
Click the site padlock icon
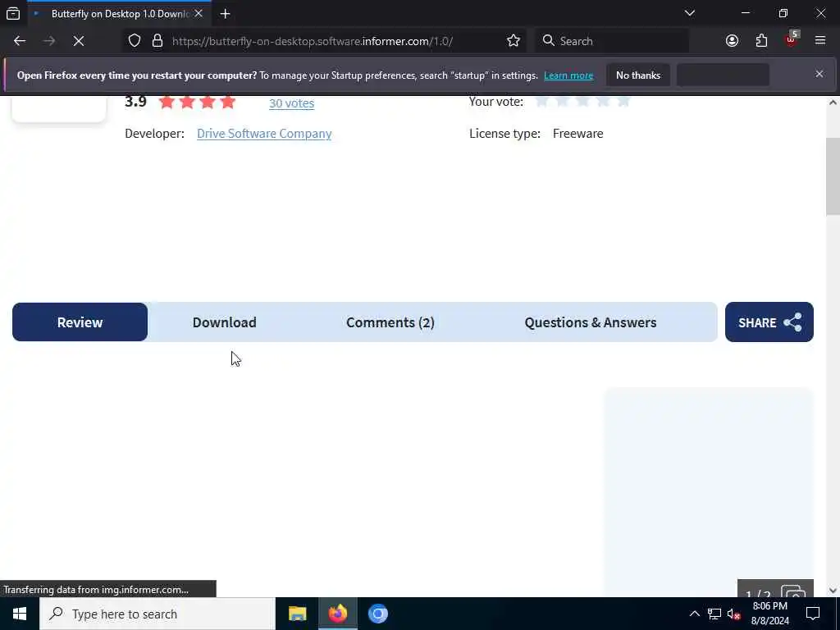157,41
